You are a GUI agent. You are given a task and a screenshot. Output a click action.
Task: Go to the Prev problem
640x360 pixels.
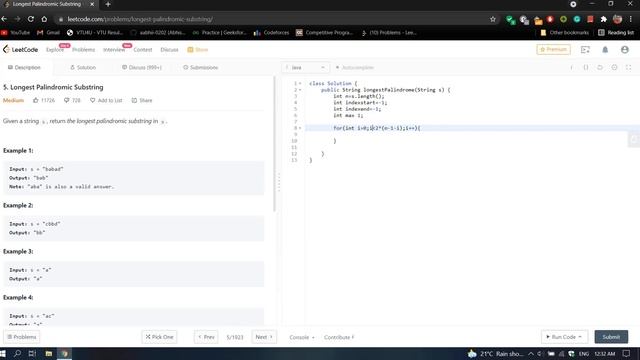[206, 337]
